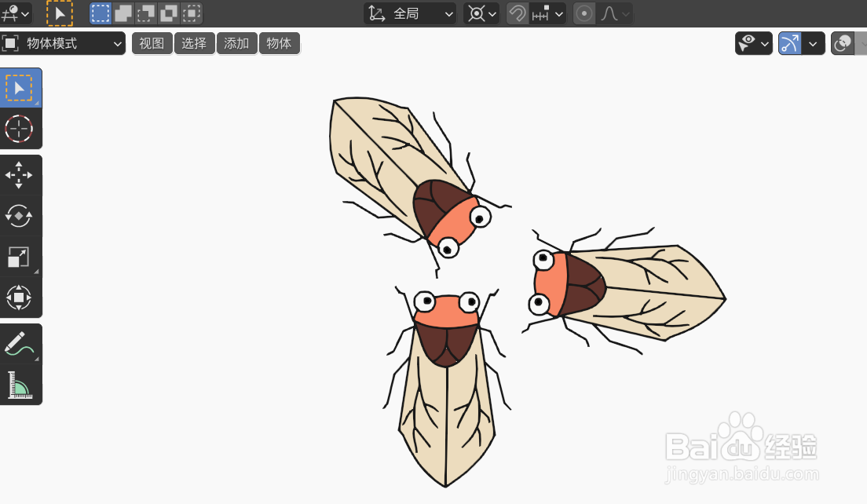This screenshot has height=504, width=867.
Task: Choose the Intersect selection mode
Action: [191, 13]
